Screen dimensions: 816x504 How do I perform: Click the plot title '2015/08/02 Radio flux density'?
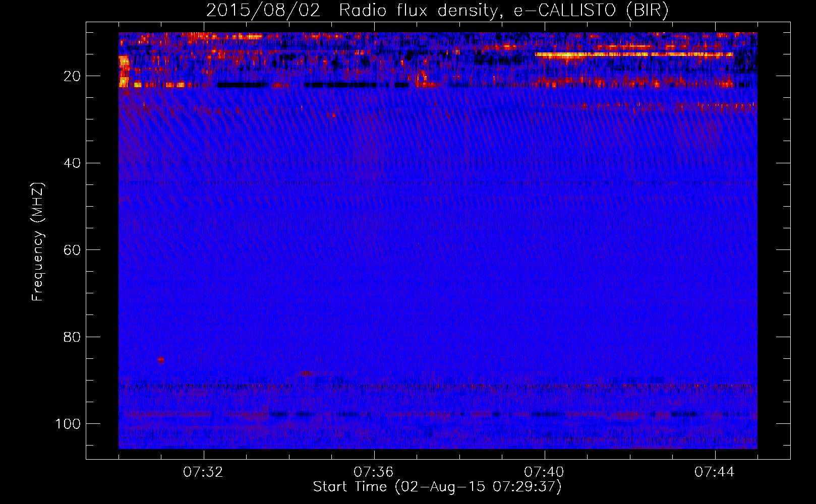(x=437, y=11)
